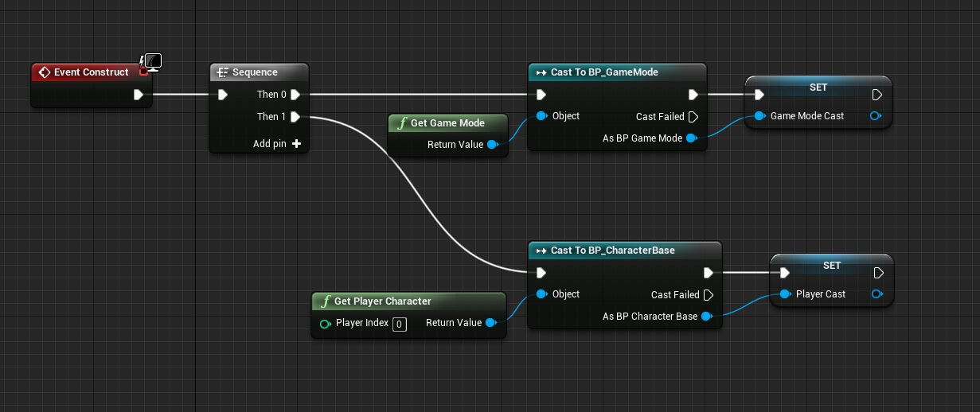Select the Get Player Character function node
This screenshot has width=980, height=412.
(382, 301)
